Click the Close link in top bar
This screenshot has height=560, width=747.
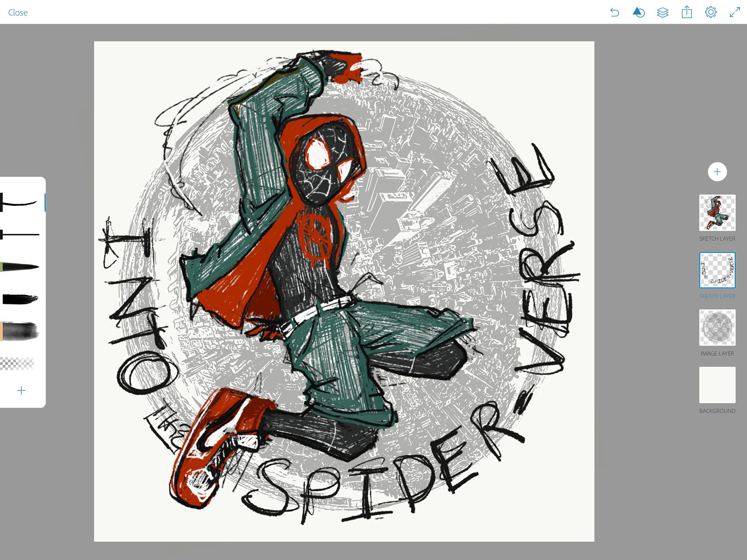pos(18,12)
